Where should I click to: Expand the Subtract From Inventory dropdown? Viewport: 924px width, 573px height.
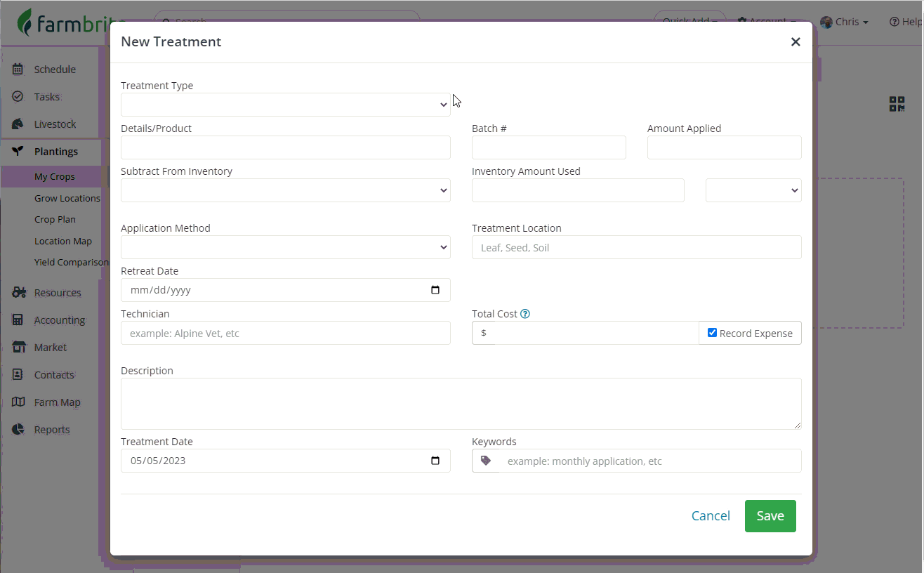(285, 190)
